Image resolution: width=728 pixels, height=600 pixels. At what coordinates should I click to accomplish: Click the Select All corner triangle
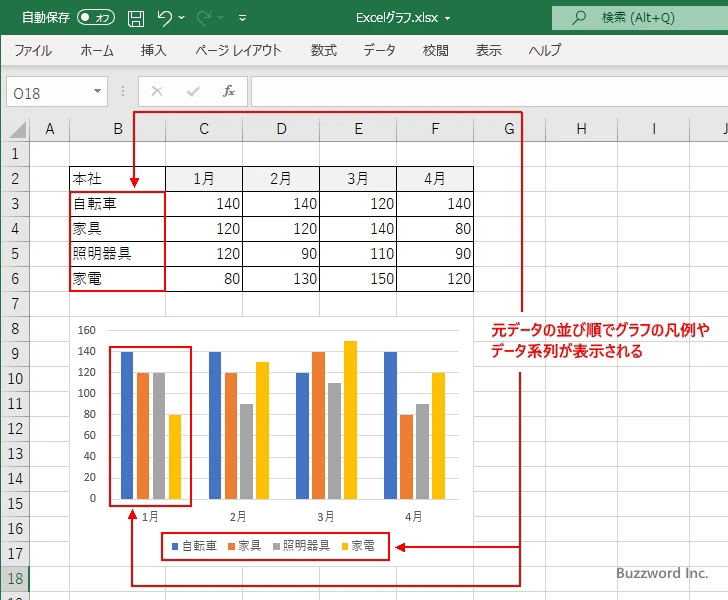tap(16, 129)
